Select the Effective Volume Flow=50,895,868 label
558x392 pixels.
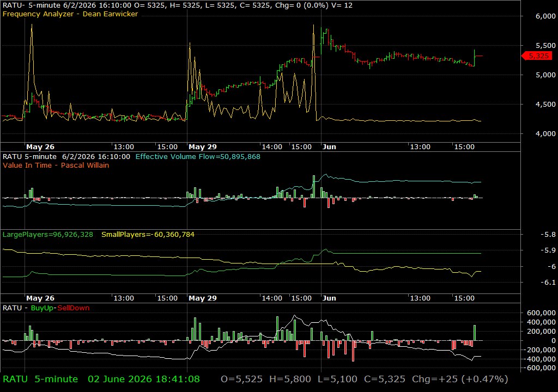(x=198, y=156)
